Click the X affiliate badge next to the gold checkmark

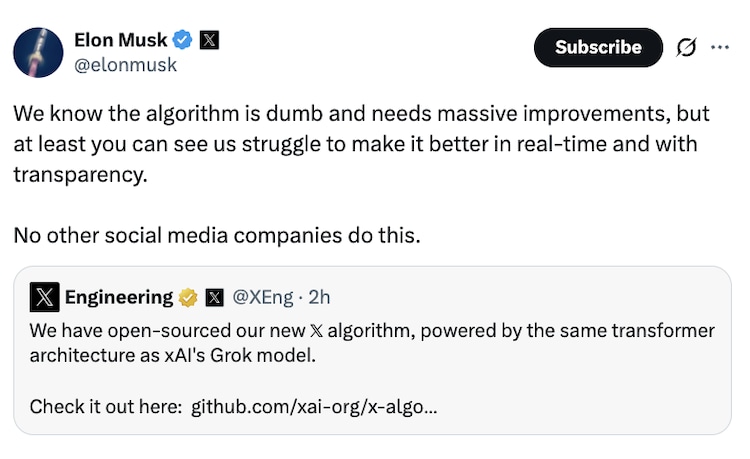[214, 297]
